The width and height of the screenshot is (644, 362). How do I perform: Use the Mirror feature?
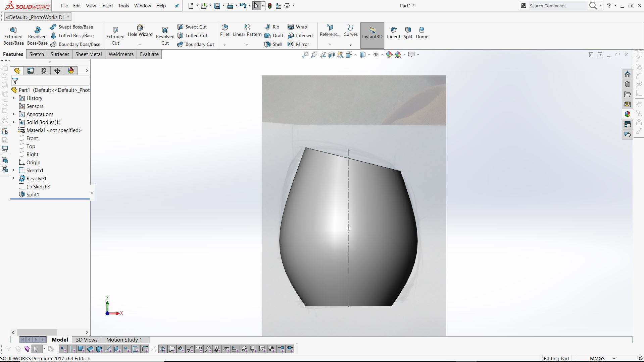[x=298, y=44]
